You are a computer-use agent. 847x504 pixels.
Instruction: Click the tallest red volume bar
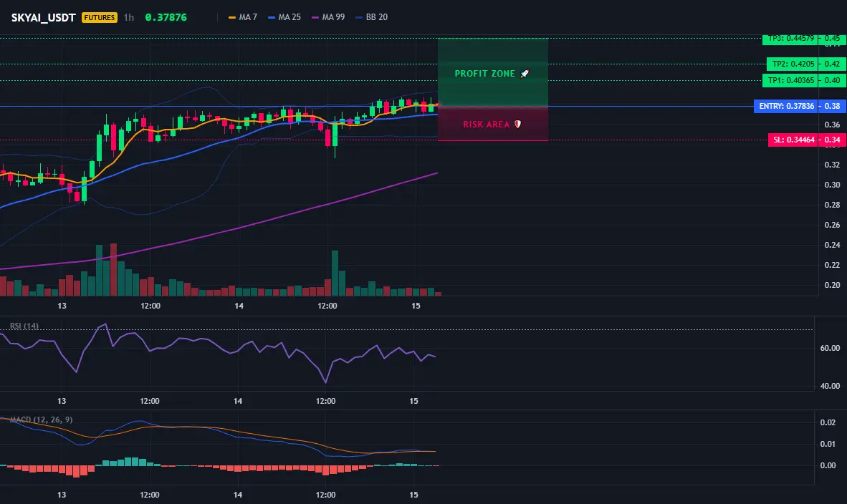tap(113, 269)
